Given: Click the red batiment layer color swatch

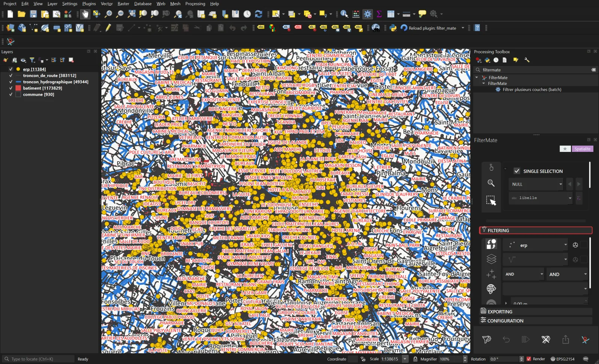Looking at the screenshot, I should point(18,88).
